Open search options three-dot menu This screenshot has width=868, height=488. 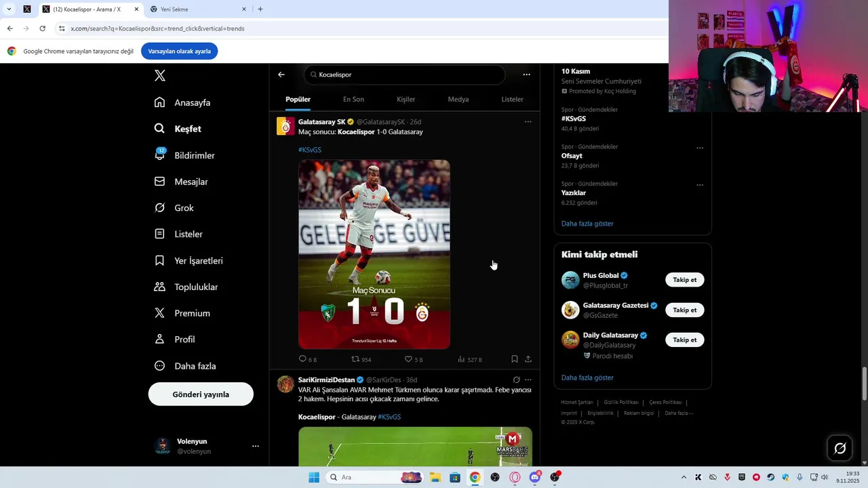tap(526, 75)
